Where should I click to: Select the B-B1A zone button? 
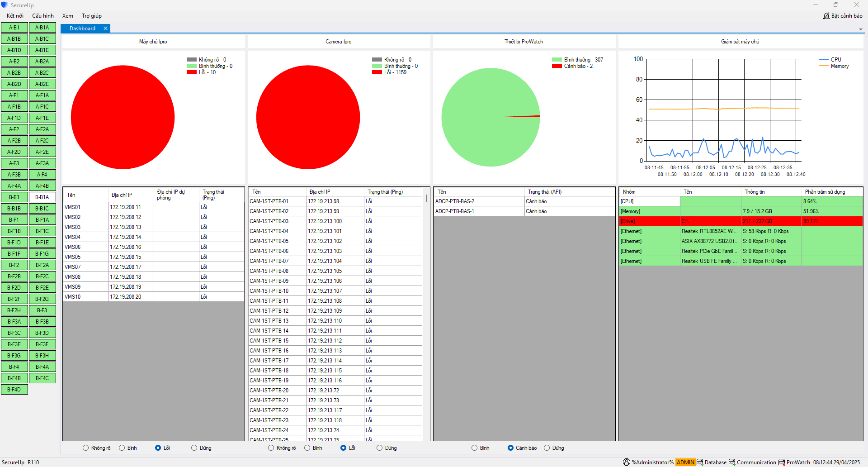point(42,197)
